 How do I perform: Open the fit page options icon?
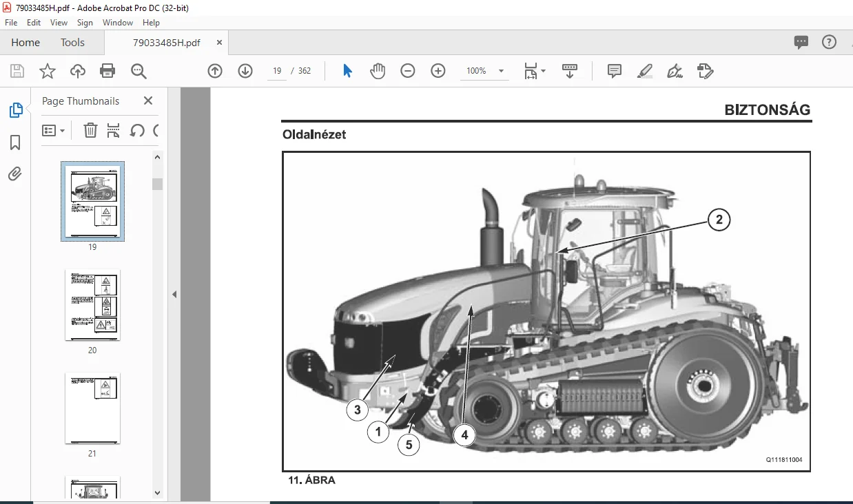click(x=534, y=71)
